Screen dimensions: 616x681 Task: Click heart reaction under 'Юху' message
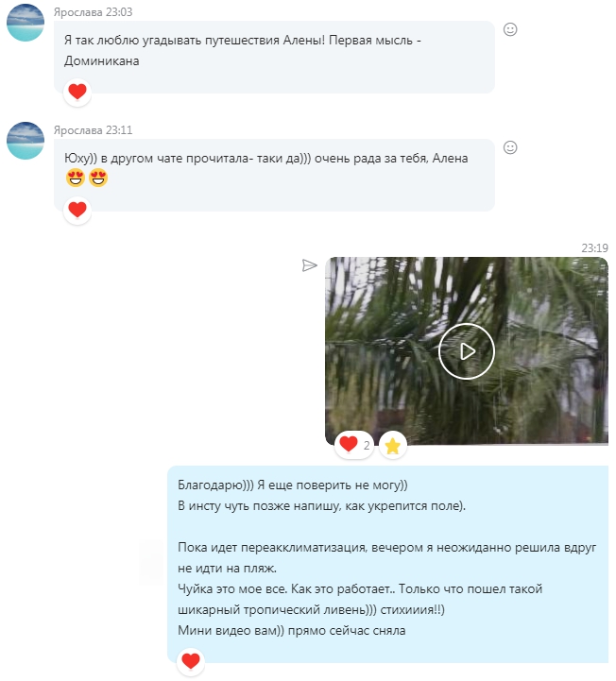click(x=77, y=210)
